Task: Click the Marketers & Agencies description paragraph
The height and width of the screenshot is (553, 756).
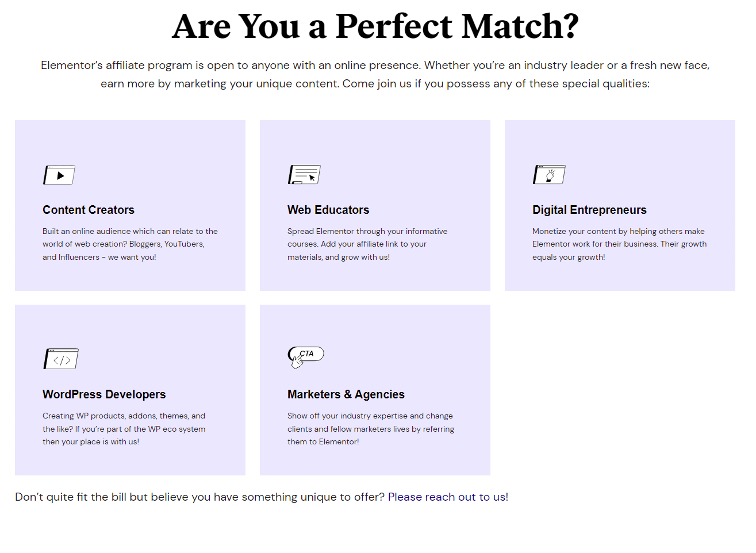Action: click(371, 429)
